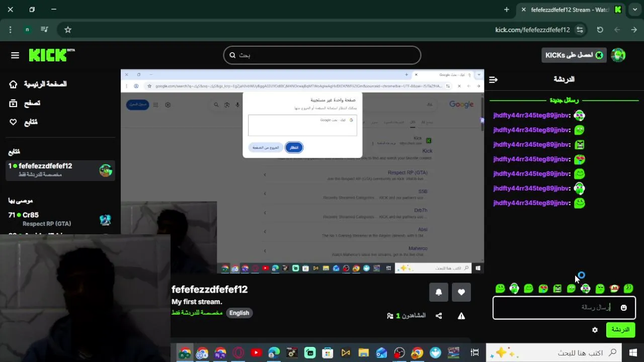Open the green profile icon in browser toolbar

tap(27, 30)
